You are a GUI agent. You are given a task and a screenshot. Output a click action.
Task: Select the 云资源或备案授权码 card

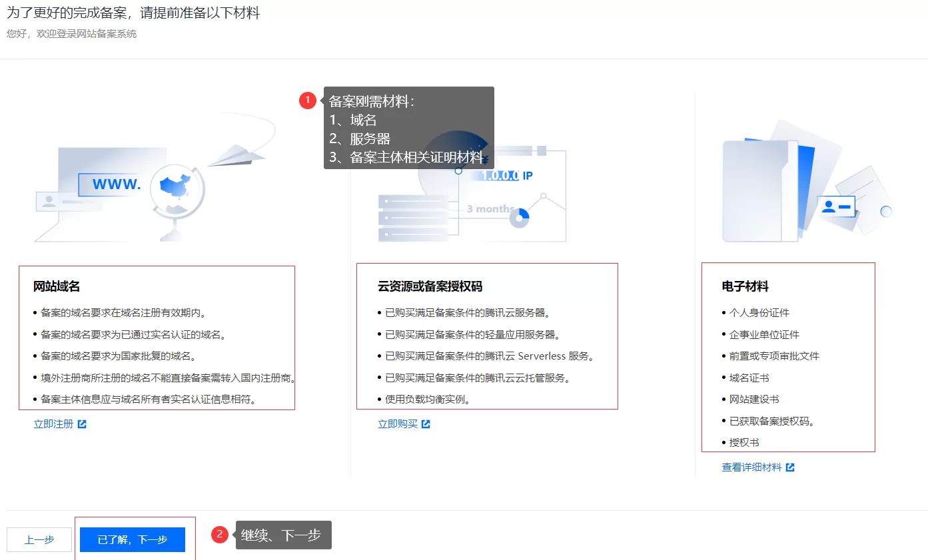coord(486,336)
